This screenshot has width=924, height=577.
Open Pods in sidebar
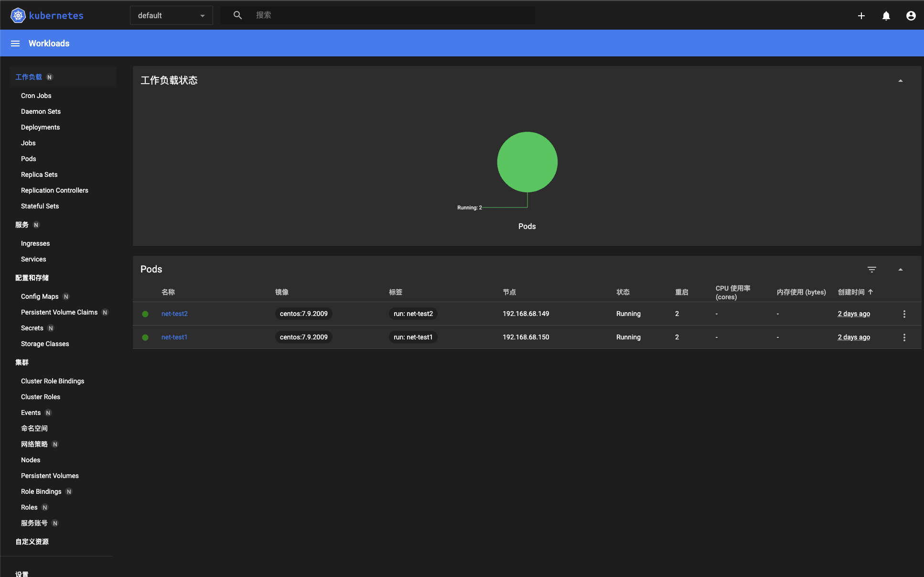[x=29, y=159]
